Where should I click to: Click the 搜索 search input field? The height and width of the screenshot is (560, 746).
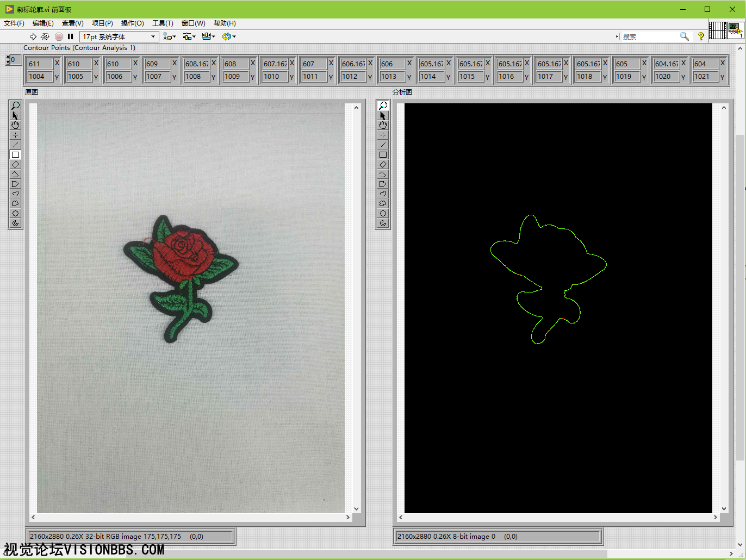pyautogui.click(x=649, y=36)
